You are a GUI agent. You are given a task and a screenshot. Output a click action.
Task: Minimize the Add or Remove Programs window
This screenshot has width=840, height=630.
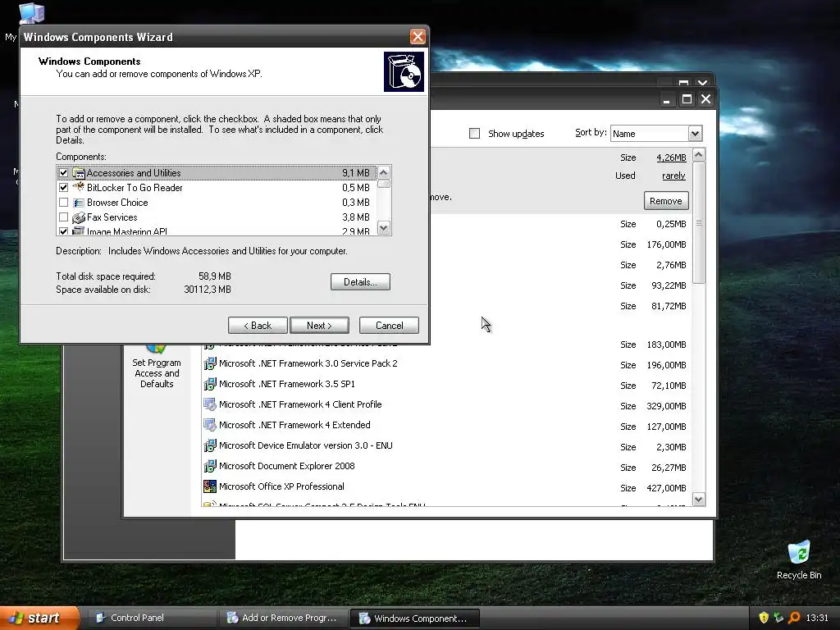point(666,99)
